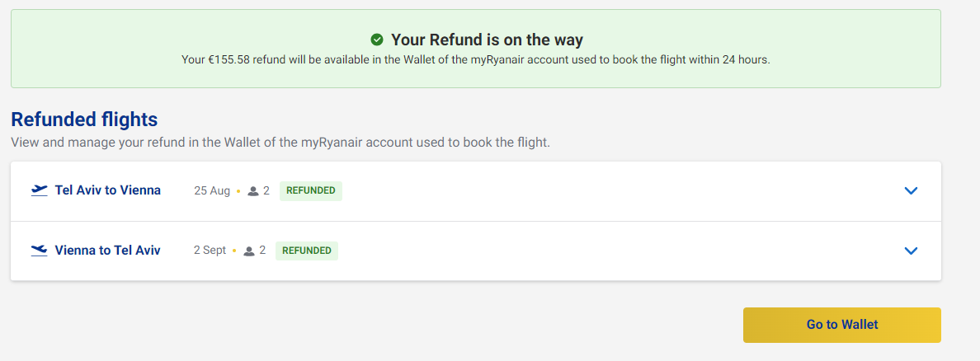The height and width of the screenshot is (361, 980).
Task: Click the View and manage your refund description
Action: point(280,143)
